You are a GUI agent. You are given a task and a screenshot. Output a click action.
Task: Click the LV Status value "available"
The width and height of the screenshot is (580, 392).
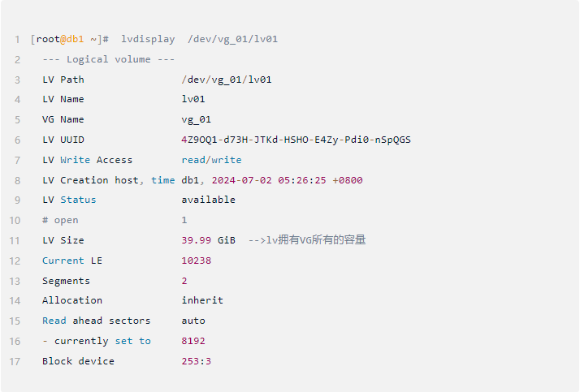coord(208,200)
